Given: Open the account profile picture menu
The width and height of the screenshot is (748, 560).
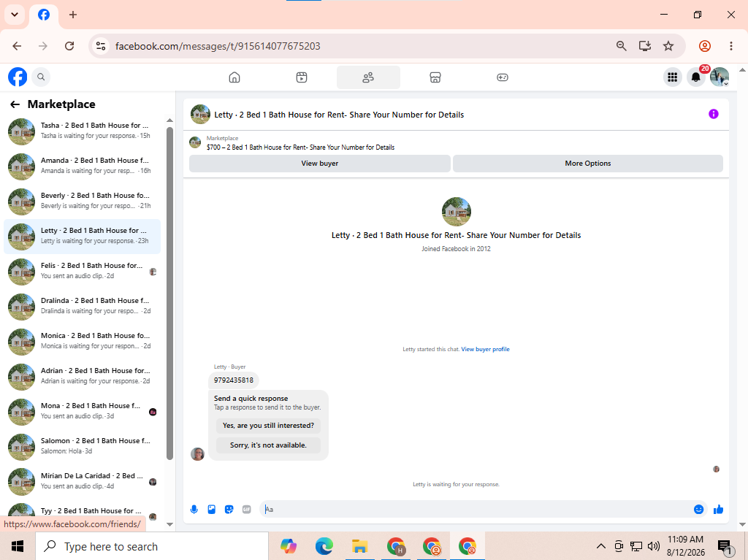Looking at the screenshot, I should pos(720,77).
